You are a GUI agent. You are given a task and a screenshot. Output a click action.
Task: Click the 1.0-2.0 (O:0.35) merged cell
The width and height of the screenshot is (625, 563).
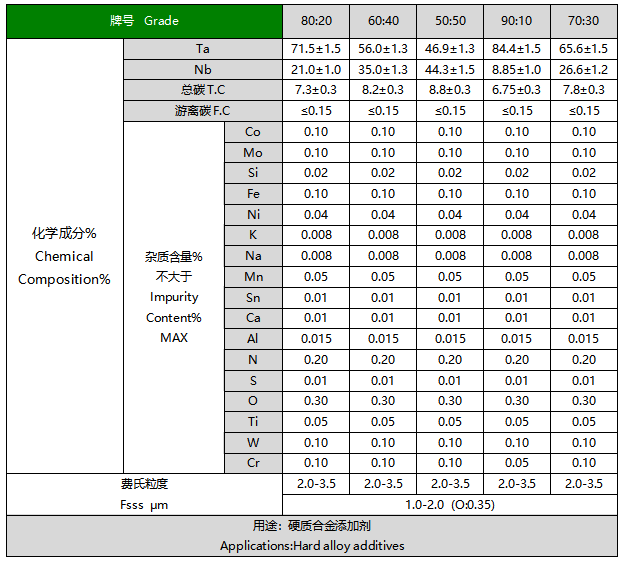tap(450, 505)
